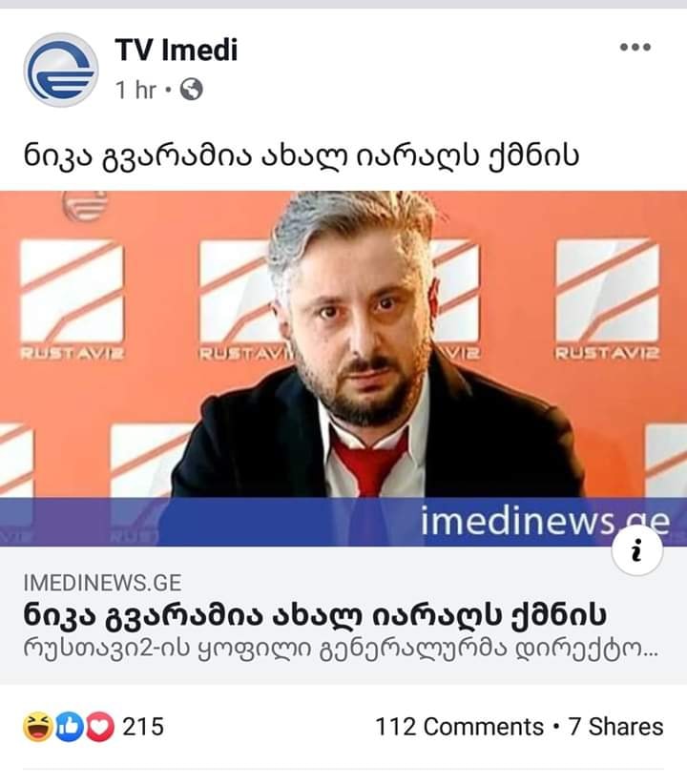Image resolution: width=687 pixels, height=784 pixels.
Task: Click the post caption text above photo
Action: point(302,156)
